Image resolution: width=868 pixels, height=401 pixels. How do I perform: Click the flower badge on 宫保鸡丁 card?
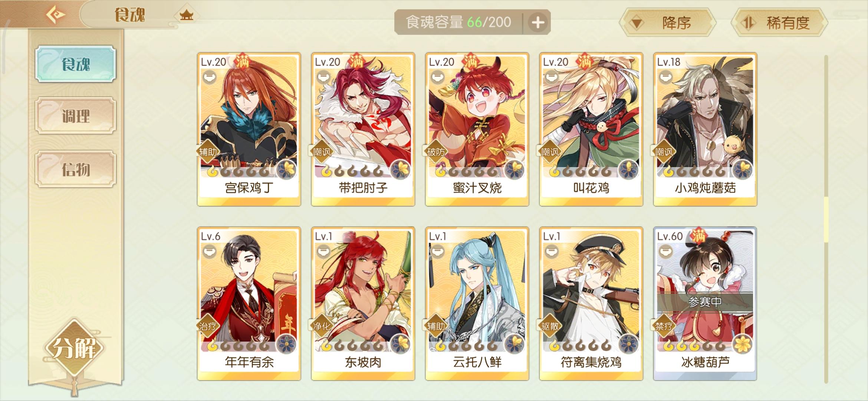287,170
